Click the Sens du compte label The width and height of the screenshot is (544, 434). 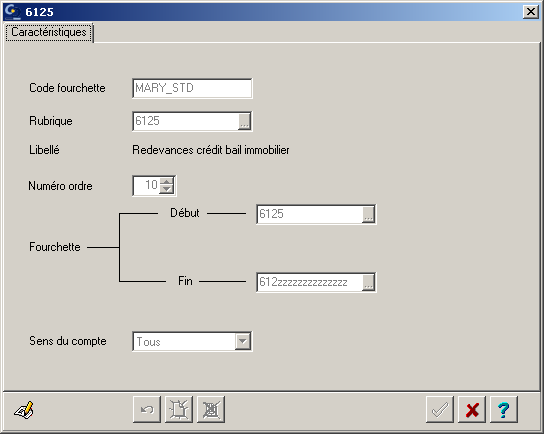coord(68,341)
